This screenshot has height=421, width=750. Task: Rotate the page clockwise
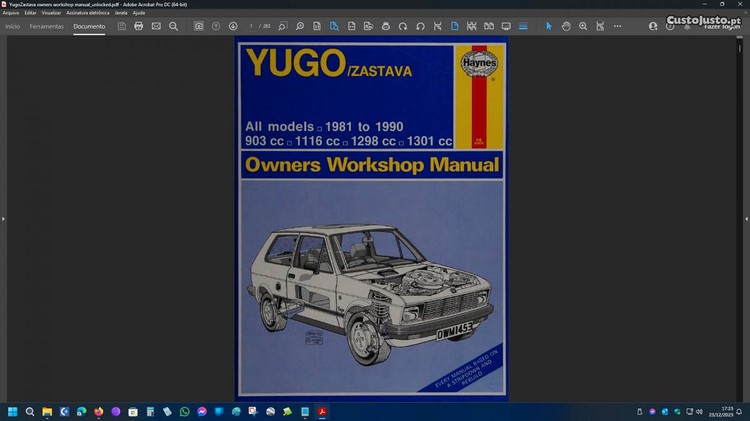click(x=403, y=26)
